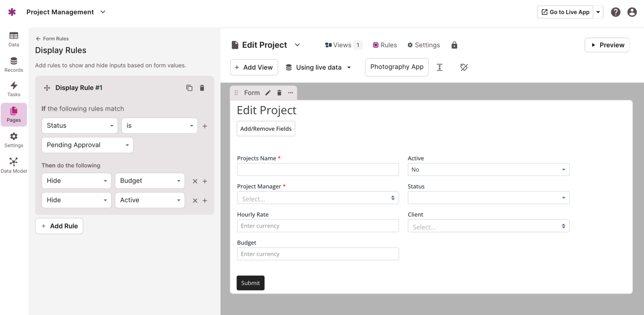Switch to the Rules tab
This screenshot has width=644, height=315.
click(x=385, y=45)
